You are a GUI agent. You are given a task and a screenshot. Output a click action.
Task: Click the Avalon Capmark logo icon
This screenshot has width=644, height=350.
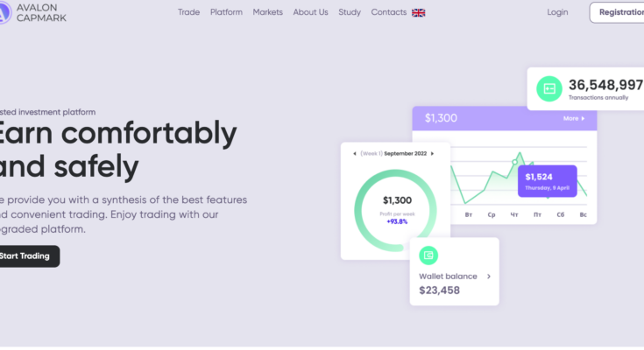coord(5,12)
